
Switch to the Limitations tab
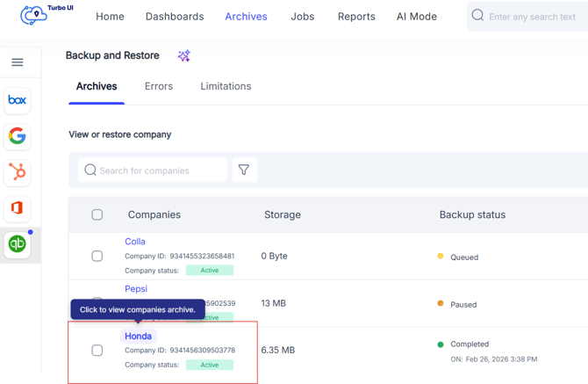226,86
